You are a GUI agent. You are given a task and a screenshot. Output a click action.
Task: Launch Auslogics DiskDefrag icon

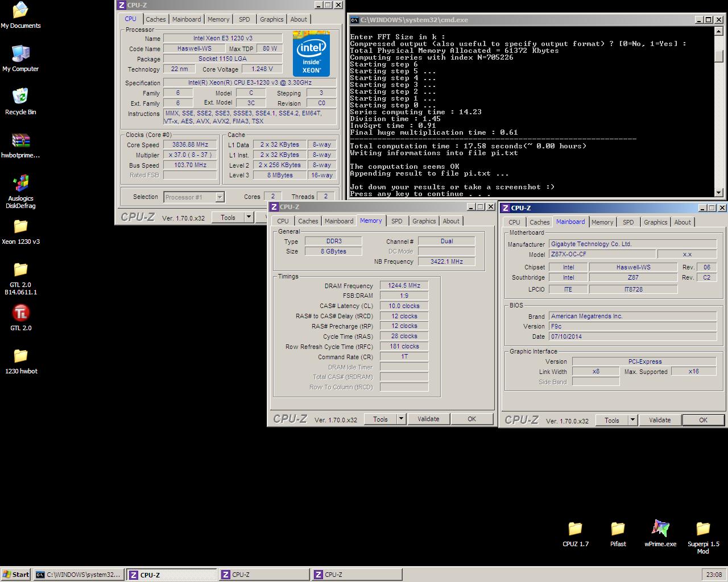click(20, 183)
